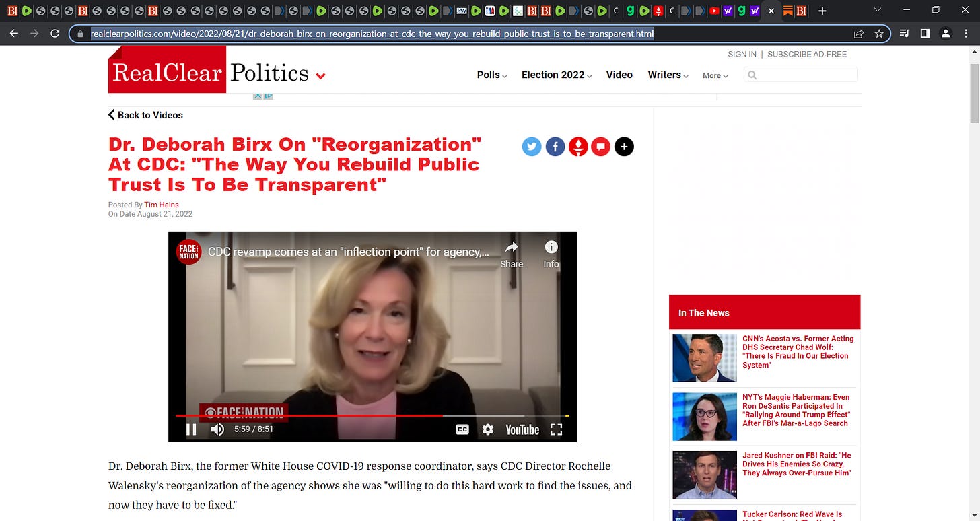Enter fullscreen video mode
This screenshot has height=521, width=980.
pyautogui.click(x=556, y=429)
